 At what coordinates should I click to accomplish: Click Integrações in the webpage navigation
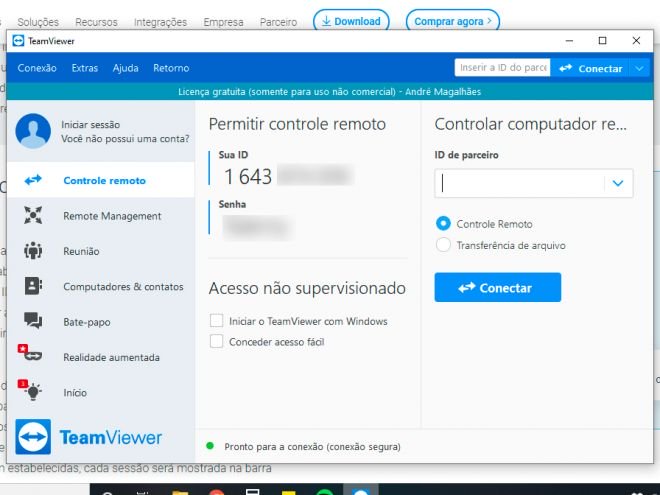point(160,22)
